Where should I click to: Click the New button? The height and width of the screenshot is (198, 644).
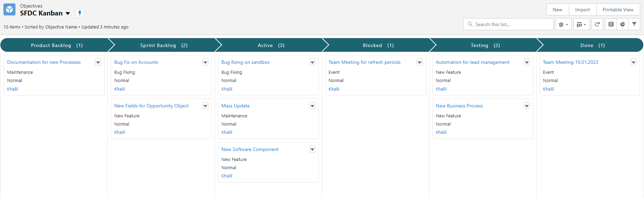pos(557,10)
